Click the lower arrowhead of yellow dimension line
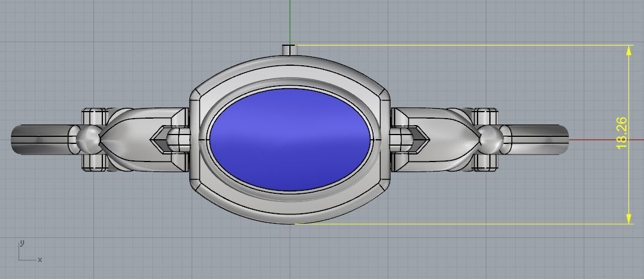 629,219
